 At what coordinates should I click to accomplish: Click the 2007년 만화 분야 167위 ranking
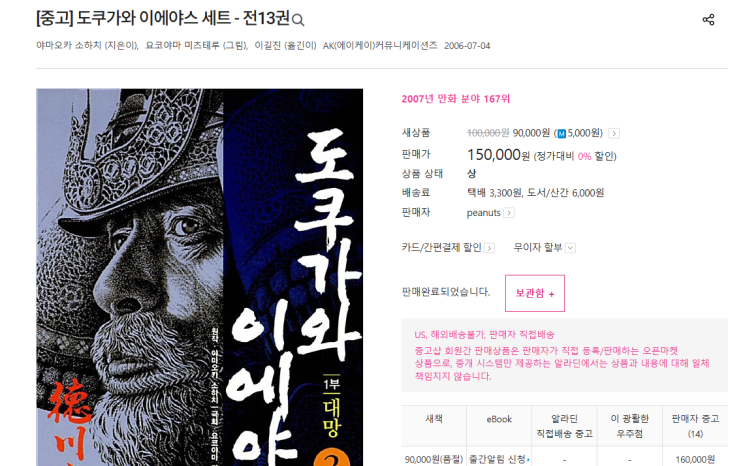point(455,99)
